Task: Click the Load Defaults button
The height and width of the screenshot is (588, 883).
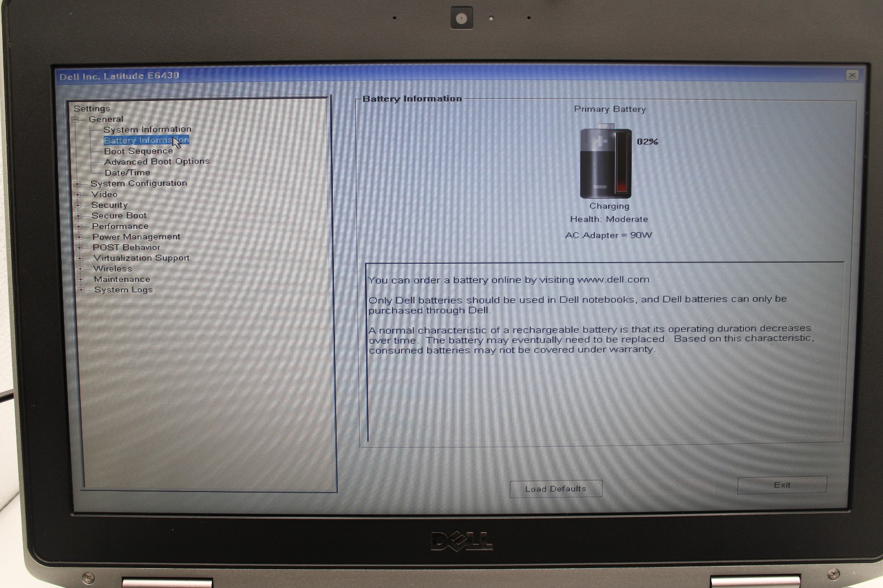Action: click(556, 489)
